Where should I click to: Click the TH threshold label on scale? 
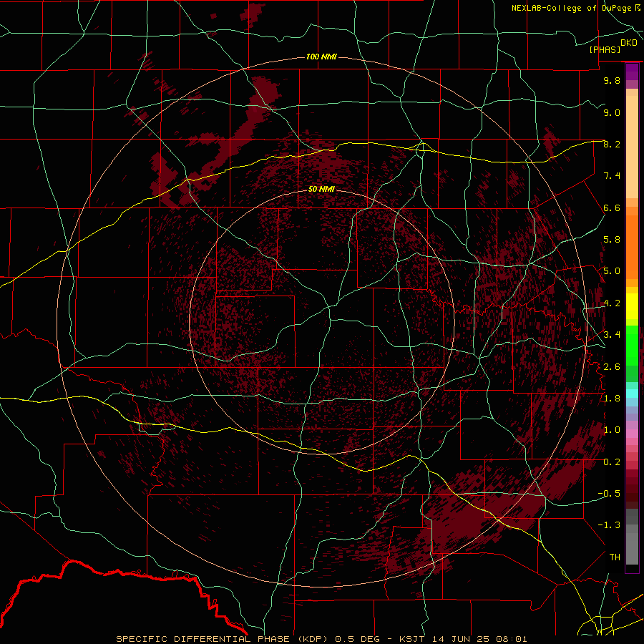tap(615, 557)
